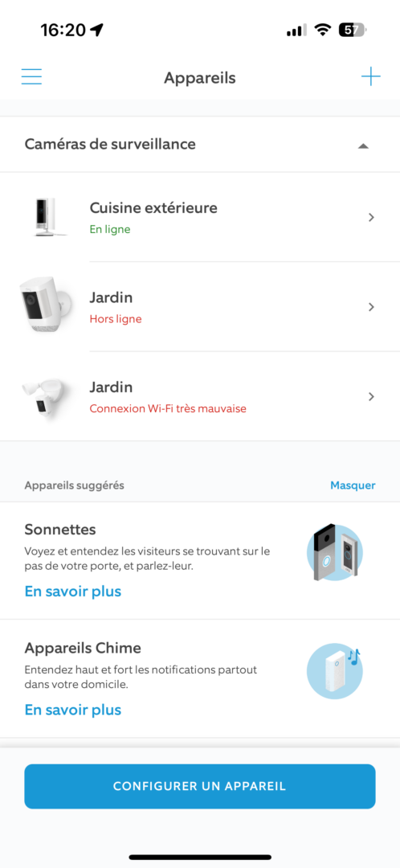Image resolution: width=400 pixels, height=868 pixels.
Task: Open chevron for Jardin with bad Wi-Fi
Action: tap(371, 396)
